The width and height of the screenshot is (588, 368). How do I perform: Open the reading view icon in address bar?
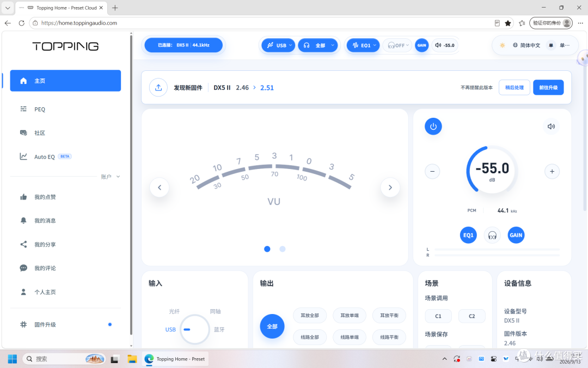point(497,23)
